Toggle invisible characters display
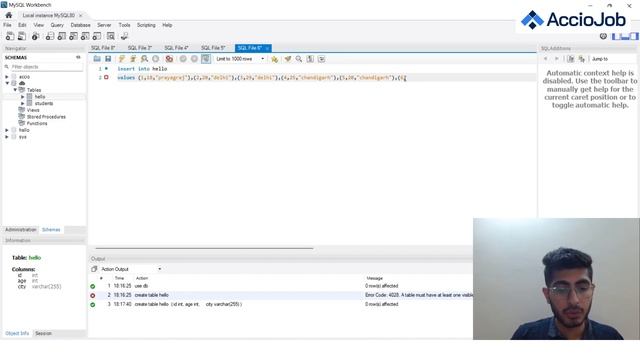Viewport: 640px width, 360px height. pos(310,59)
